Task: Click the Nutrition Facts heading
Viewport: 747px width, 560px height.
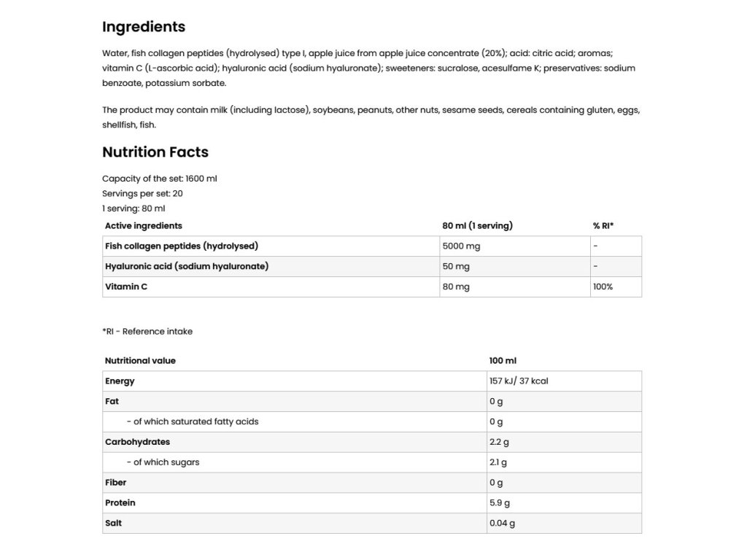Action: tap(155, 152)
